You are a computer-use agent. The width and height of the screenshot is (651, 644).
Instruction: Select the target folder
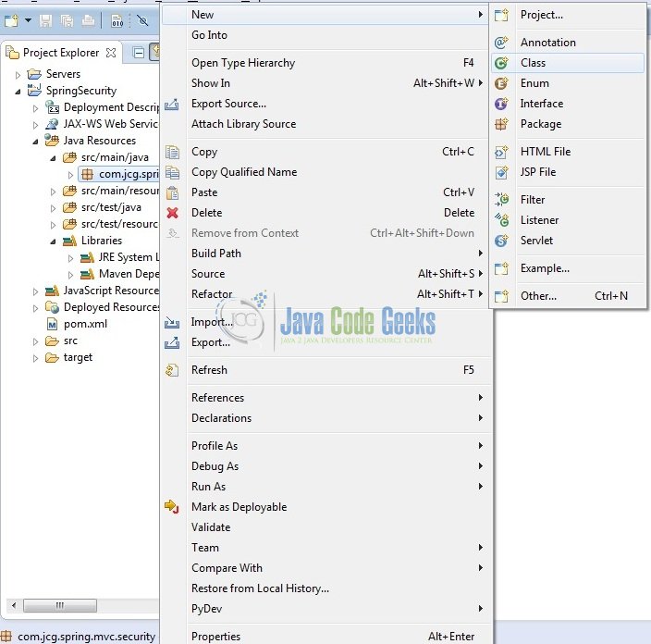pos(78,357)
